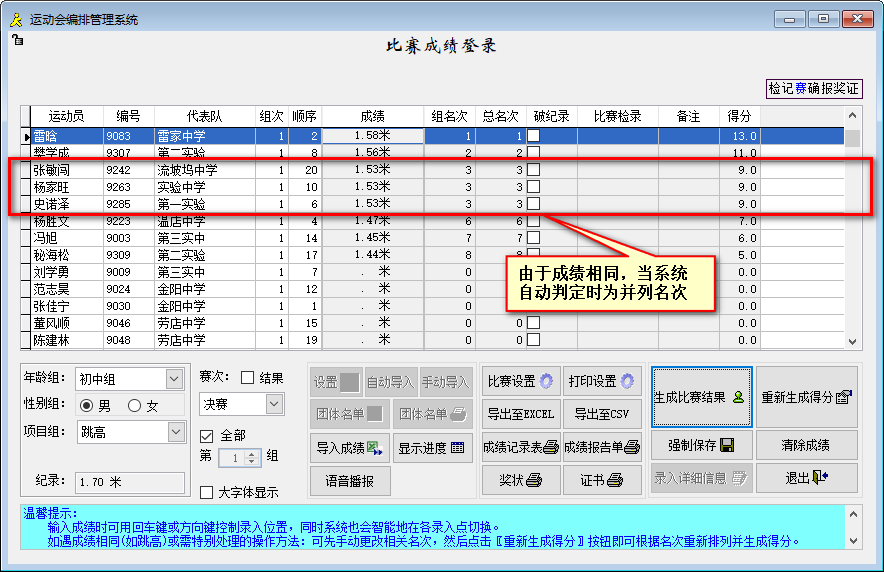Viewport: 884px width, 572px height.
Task: Enable 大字体显示 checkbox
Action: 206,493
